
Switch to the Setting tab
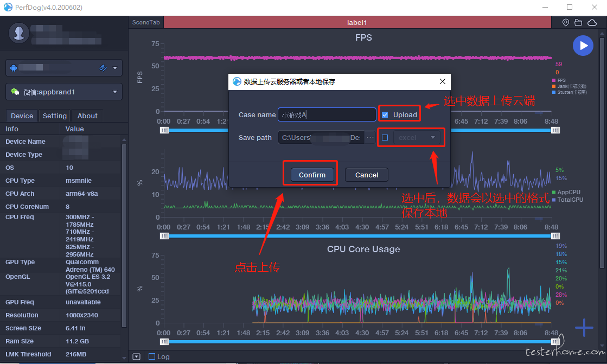(55, 116)
